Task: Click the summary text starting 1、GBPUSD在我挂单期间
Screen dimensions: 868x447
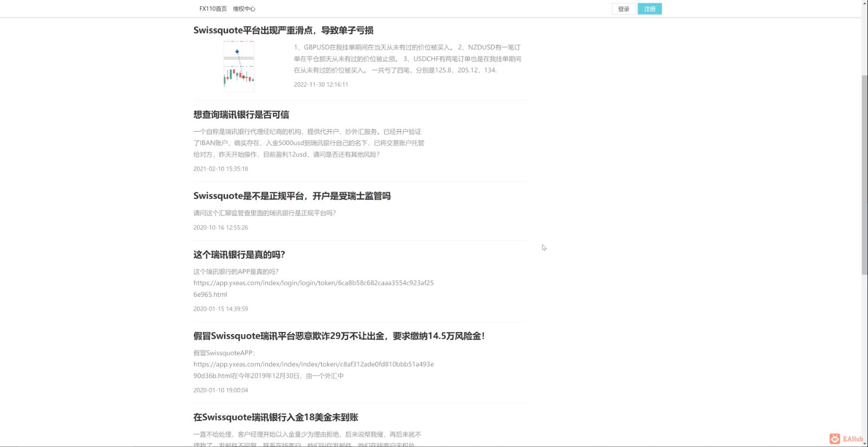Action: tap(407, 59)
